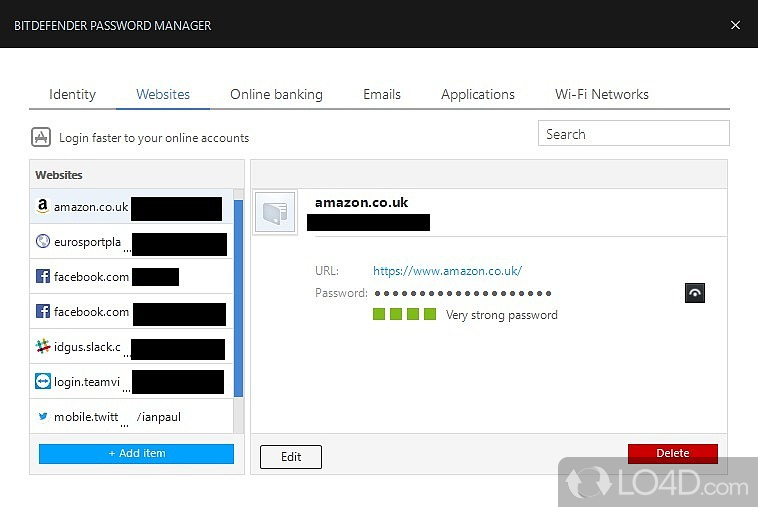Reveal password with the eye button

coord(695,293)
